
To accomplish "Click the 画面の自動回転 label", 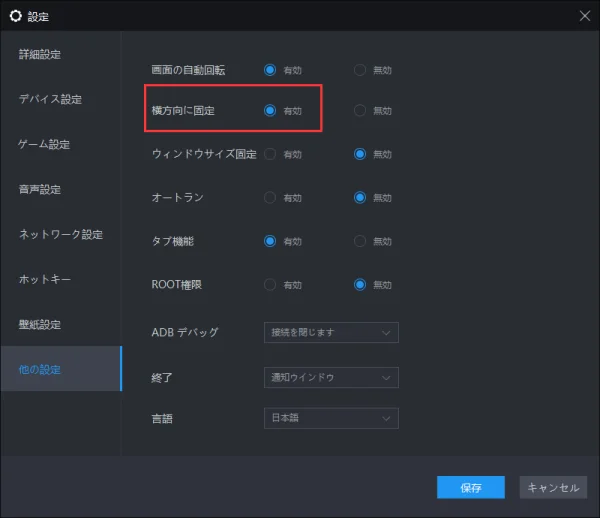I will click(x=188, y=70).
